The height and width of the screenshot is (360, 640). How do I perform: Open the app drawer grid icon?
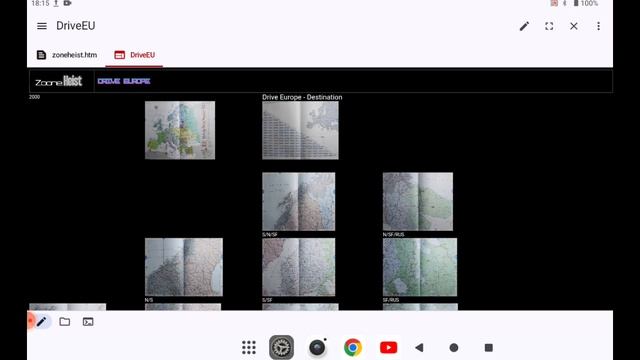(249, 348)
